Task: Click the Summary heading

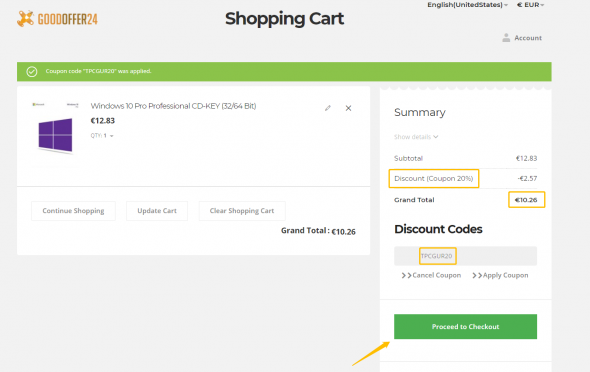Action: click(x=420, y=112)
